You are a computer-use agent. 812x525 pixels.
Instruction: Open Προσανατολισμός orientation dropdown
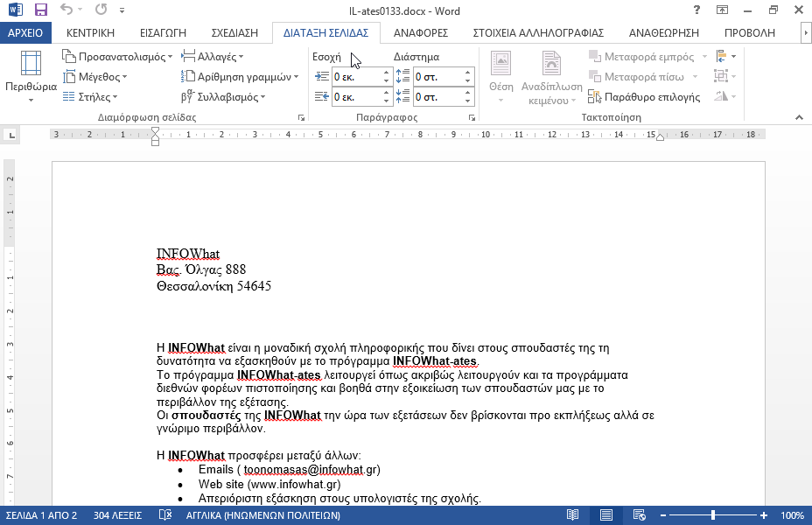117,56
